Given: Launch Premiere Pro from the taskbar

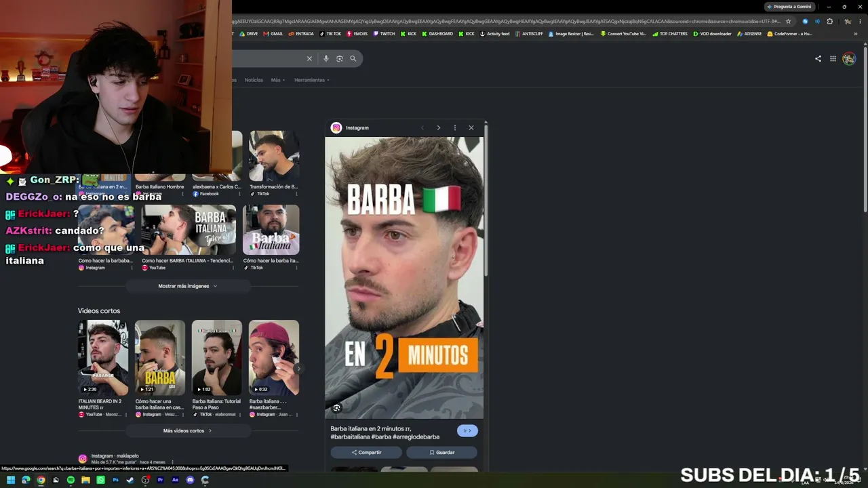Looking at the screenshot, I should (x=160, y=480).
